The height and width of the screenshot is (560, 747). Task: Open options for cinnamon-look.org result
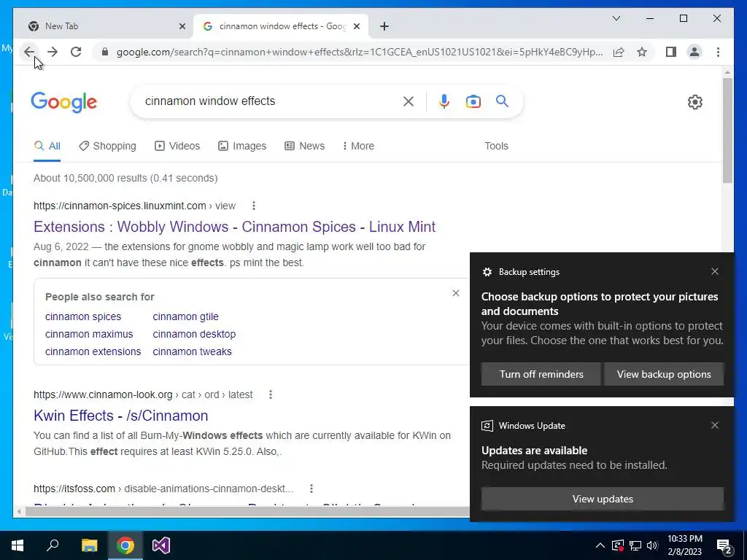click(x=271, y=394)
